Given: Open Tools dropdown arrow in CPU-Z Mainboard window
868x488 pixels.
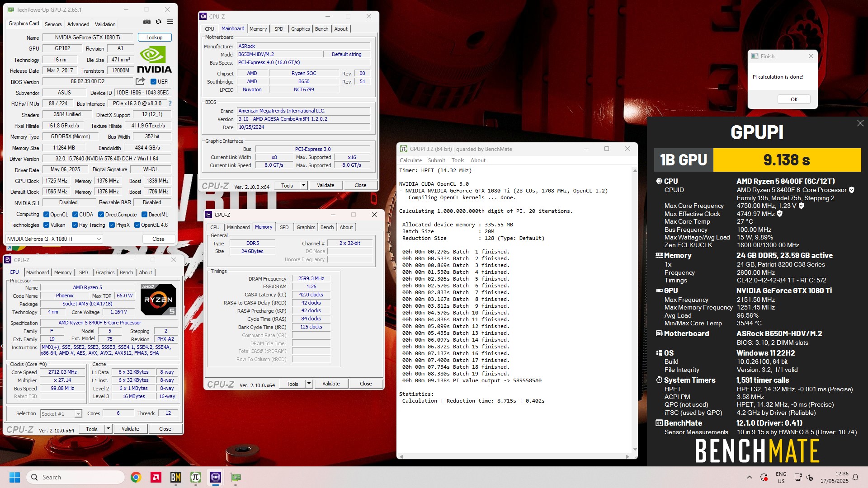Looking at the screenshot, I should tap(303, 185).
